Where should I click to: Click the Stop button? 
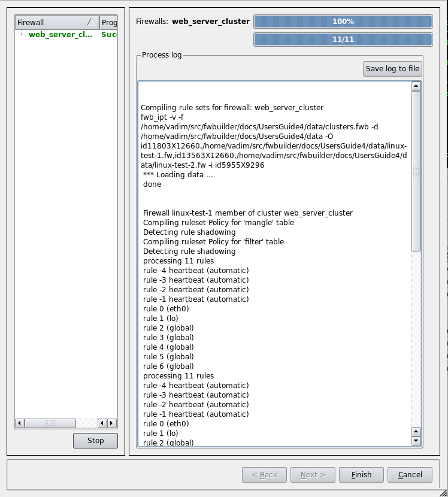[95, 441]
